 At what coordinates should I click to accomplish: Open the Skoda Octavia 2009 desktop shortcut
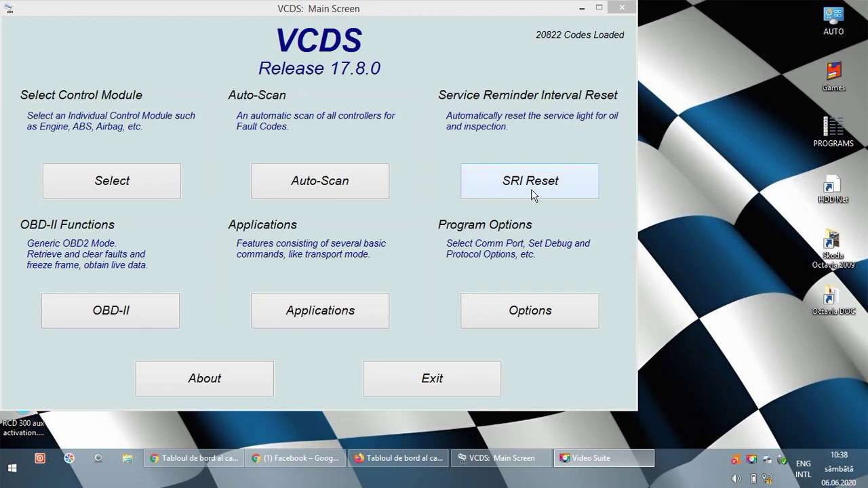point(833,250)
